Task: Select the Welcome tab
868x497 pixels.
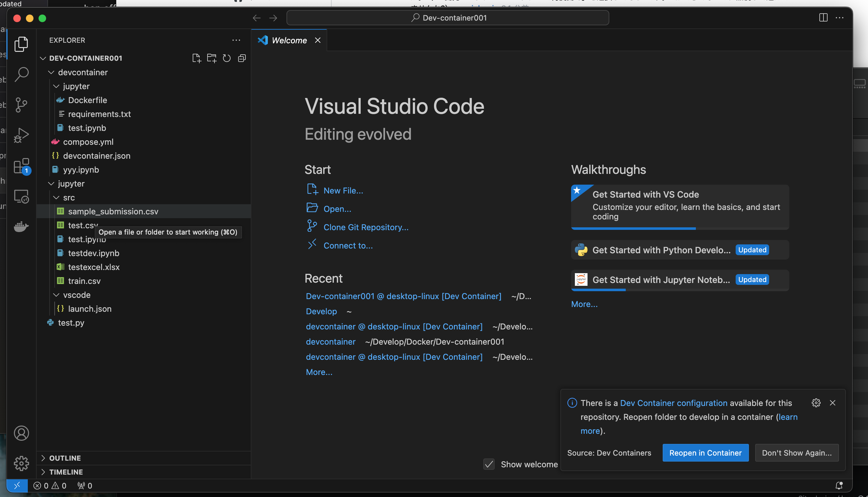Action: (289, 40)
